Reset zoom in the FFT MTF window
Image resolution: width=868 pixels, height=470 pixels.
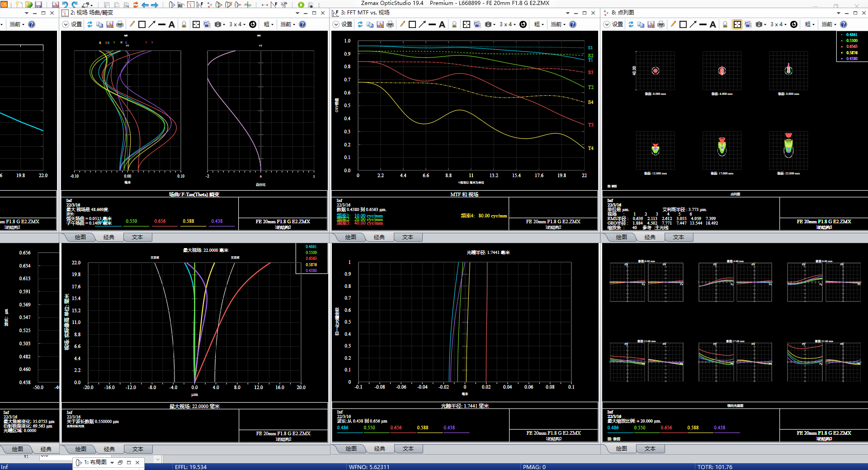523,24
